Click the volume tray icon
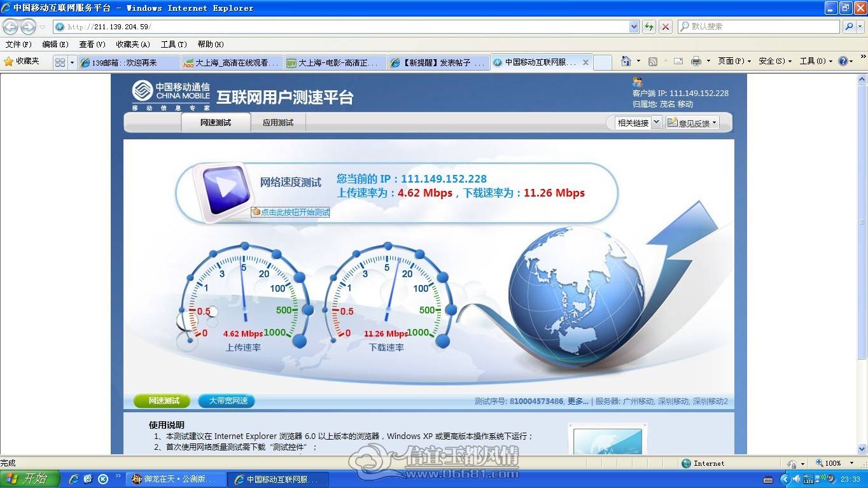This screenshot has height=488, width=868. (797, 479)
